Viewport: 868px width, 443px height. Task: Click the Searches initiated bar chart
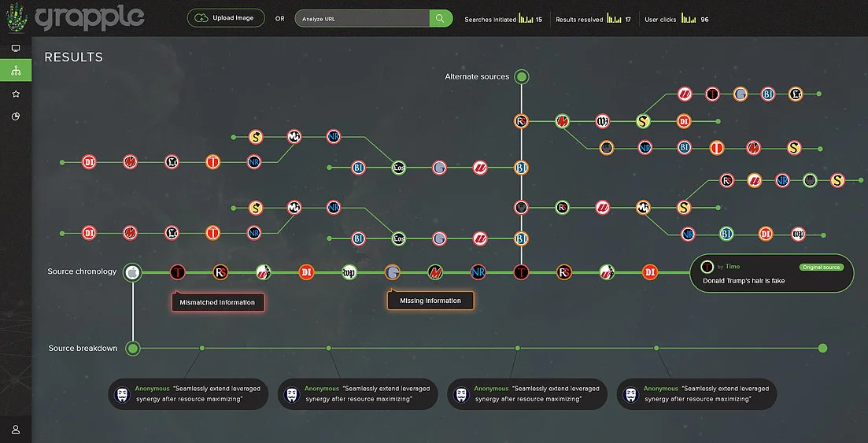[526, 18]
